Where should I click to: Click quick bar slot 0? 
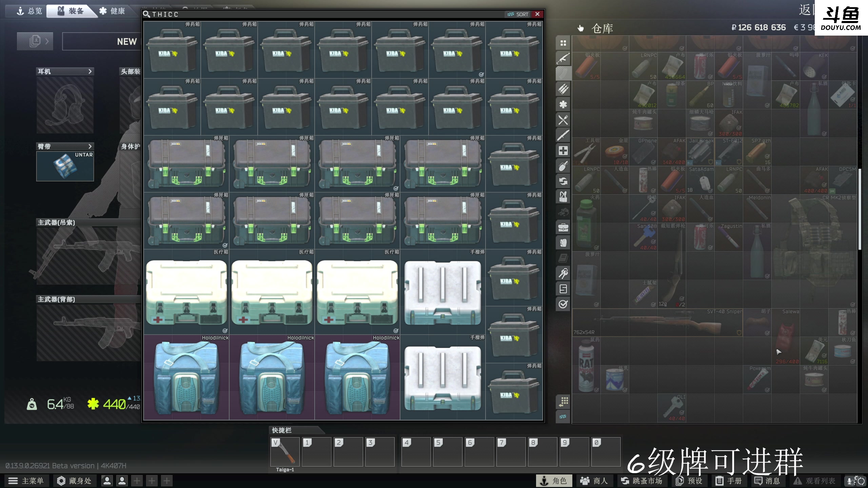(x=606, y=452)
